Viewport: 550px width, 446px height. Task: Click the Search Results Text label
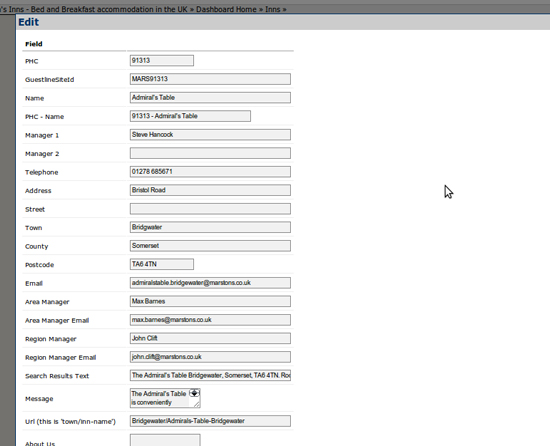pos(57,376)
